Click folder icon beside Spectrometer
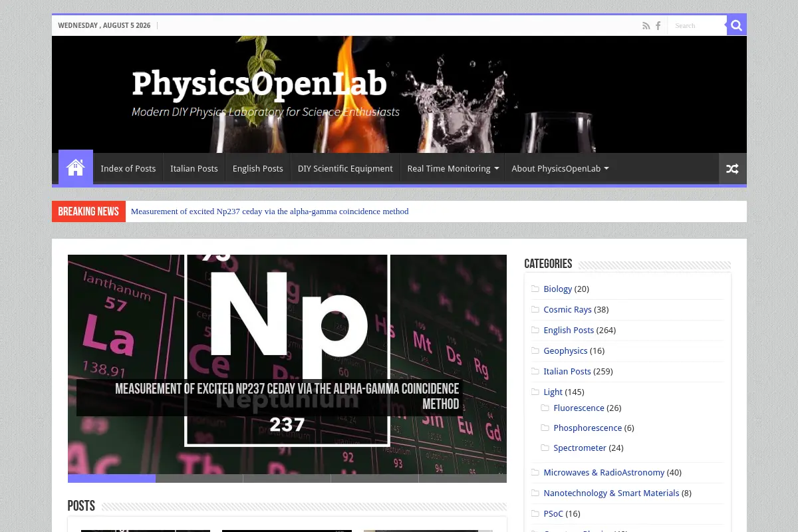Image resolution: width=798 pixels, height=532 pixels. [545, 448]
